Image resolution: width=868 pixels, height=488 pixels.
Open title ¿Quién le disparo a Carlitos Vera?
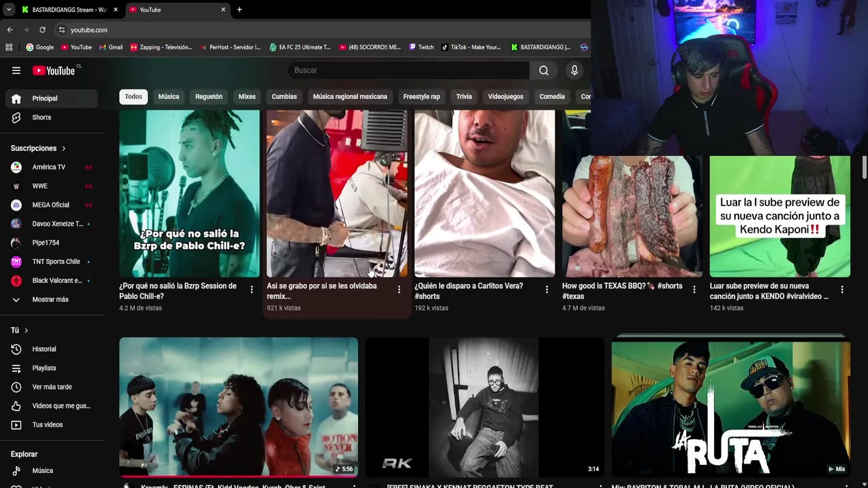tap(469, 291)
